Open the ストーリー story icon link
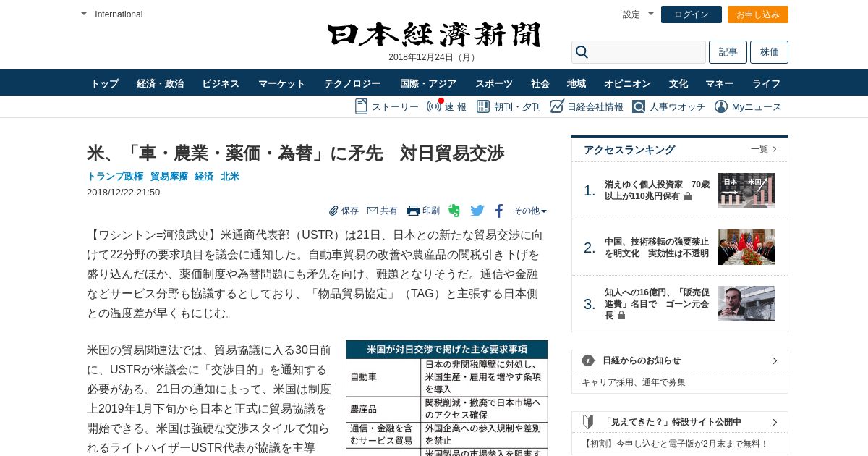Viewport: 868px width, 456px height. pyautogui.click(x=361, y=106)
